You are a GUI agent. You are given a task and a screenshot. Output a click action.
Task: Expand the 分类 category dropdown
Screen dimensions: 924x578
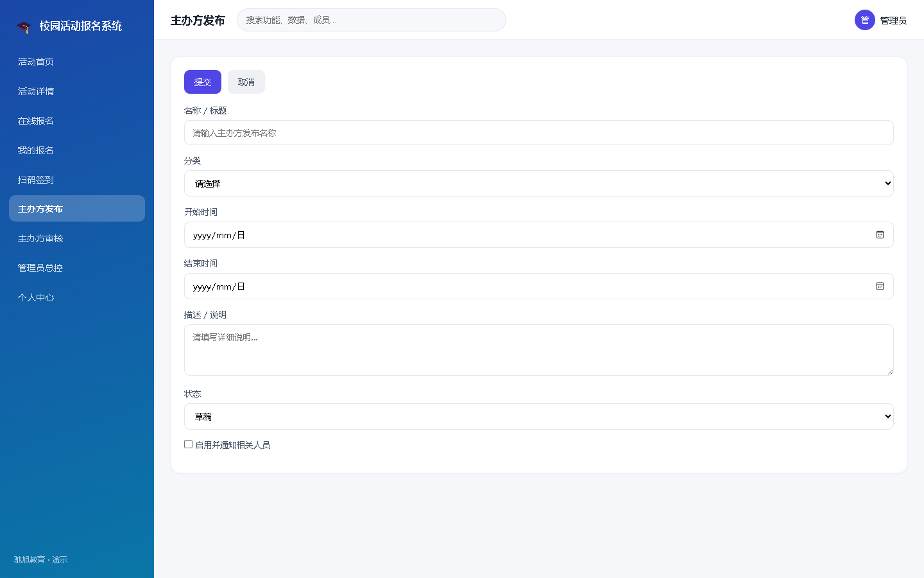[539, 184]
